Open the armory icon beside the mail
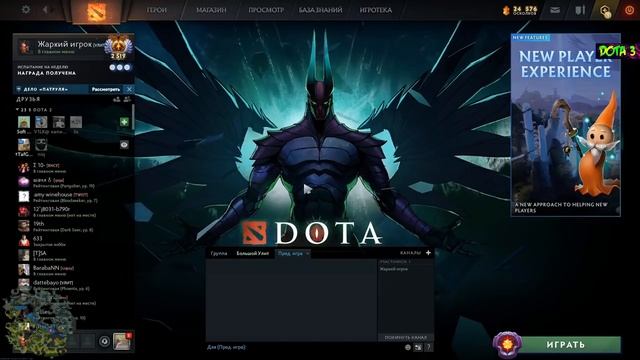 (580, 10)
